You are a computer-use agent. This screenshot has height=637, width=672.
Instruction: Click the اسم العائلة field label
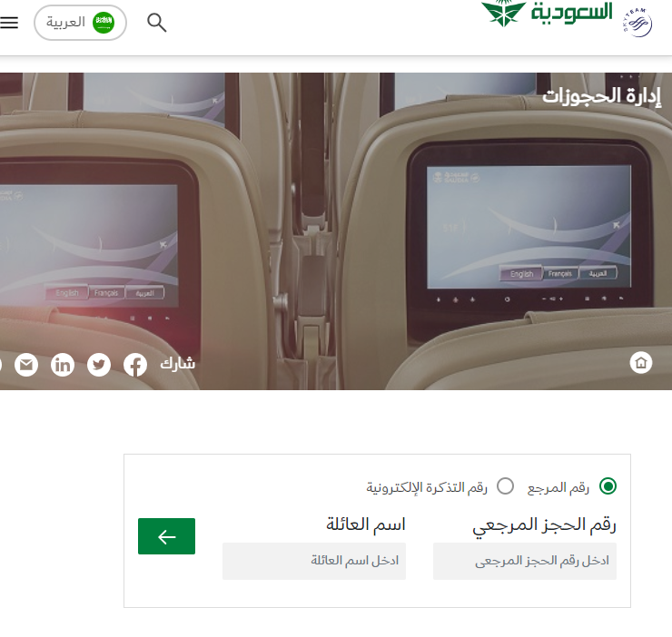(366, 524)
